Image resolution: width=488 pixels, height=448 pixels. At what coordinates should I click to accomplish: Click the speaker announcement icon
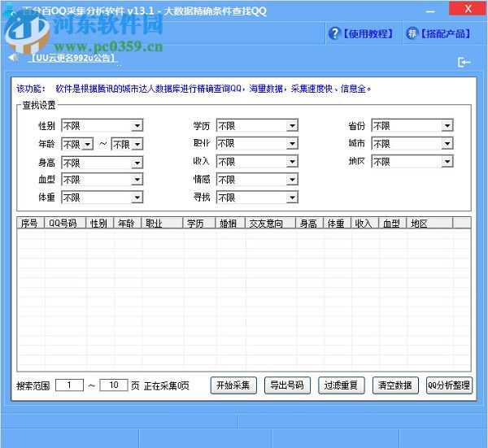pyautogui.click(x=13, y=57)
